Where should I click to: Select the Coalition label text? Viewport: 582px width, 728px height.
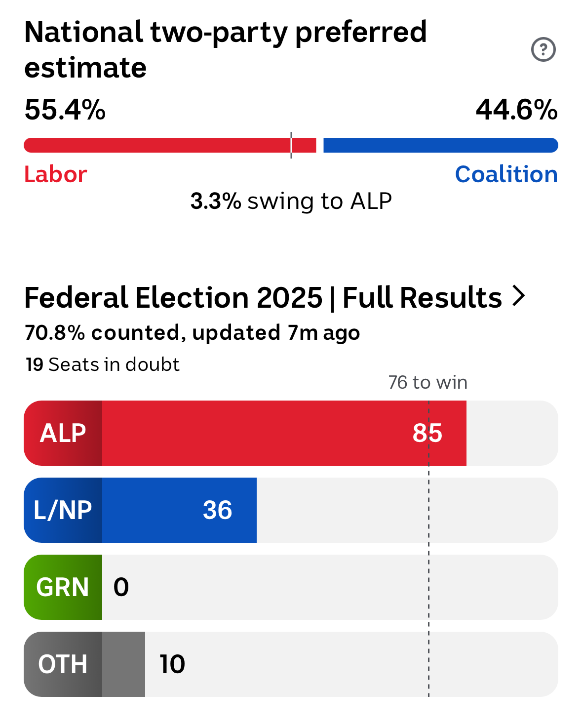coord(506,174)
